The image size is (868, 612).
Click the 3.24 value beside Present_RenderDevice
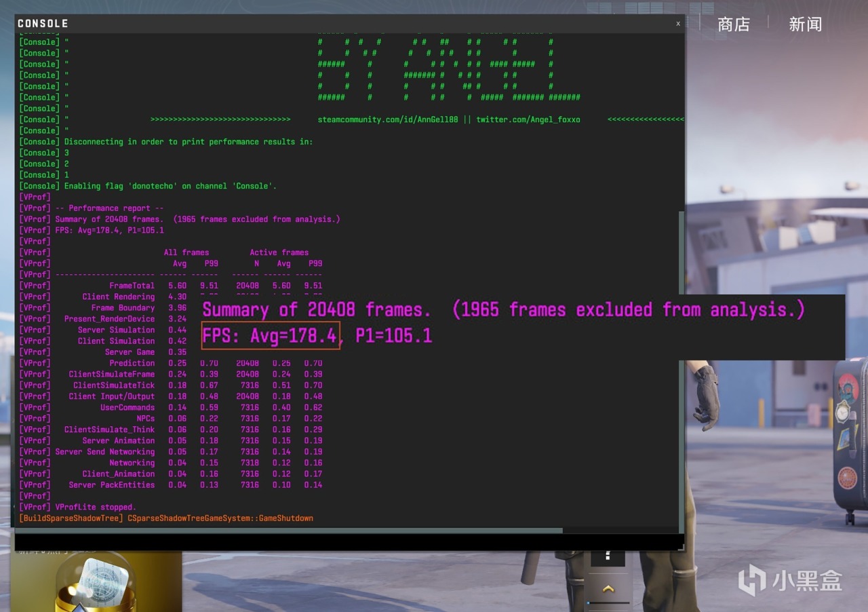coord(177,319)
